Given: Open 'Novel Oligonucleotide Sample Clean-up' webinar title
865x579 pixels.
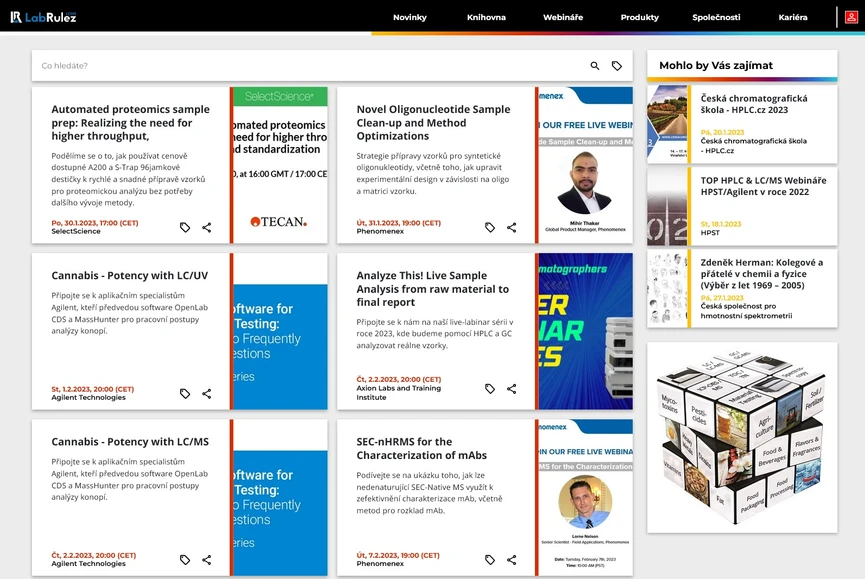Looking at the screenshot, I should 433,122.
